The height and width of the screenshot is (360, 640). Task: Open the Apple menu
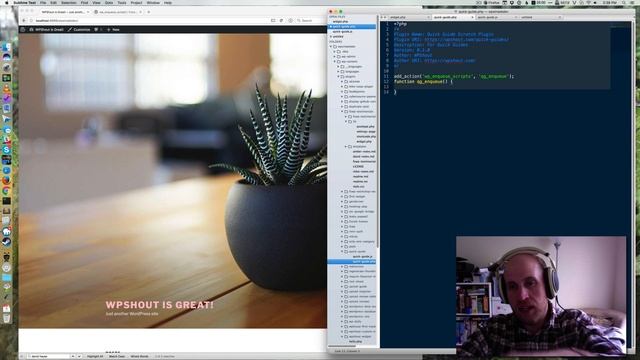6,2
